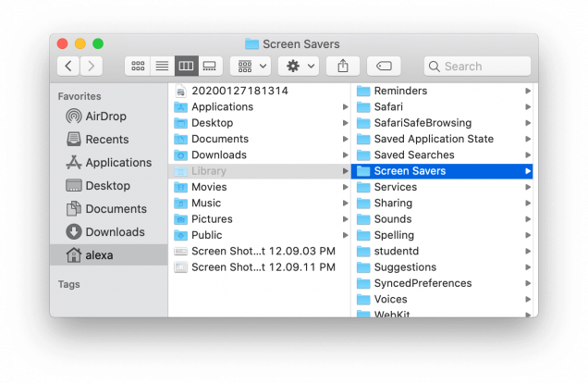Select Applications folder in the home column

coord(260,107)
